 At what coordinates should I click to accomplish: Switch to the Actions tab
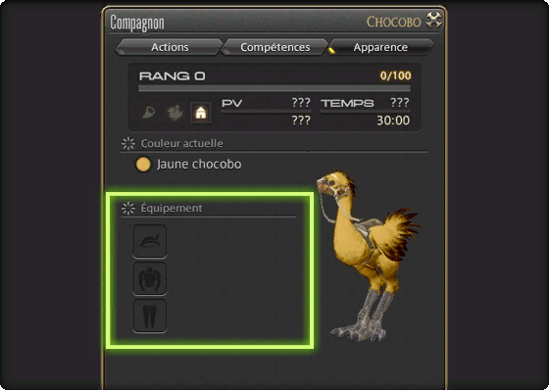[x=170, y=47]
